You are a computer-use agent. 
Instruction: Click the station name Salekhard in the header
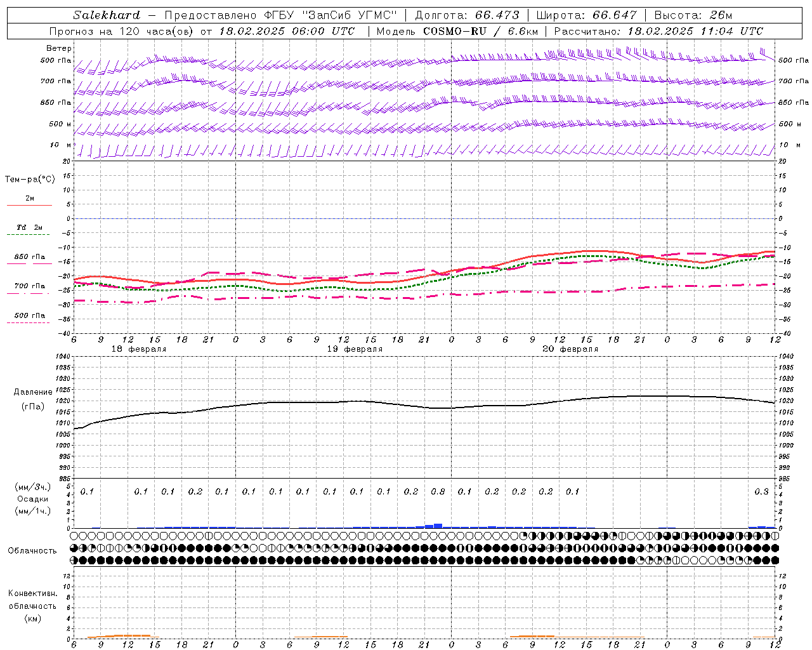[x=107, y=15]
